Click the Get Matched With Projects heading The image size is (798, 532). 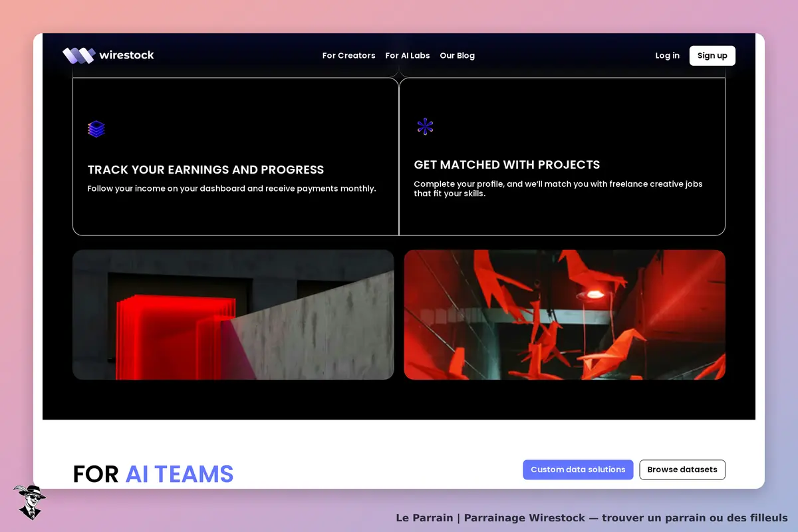click(507, 165)
